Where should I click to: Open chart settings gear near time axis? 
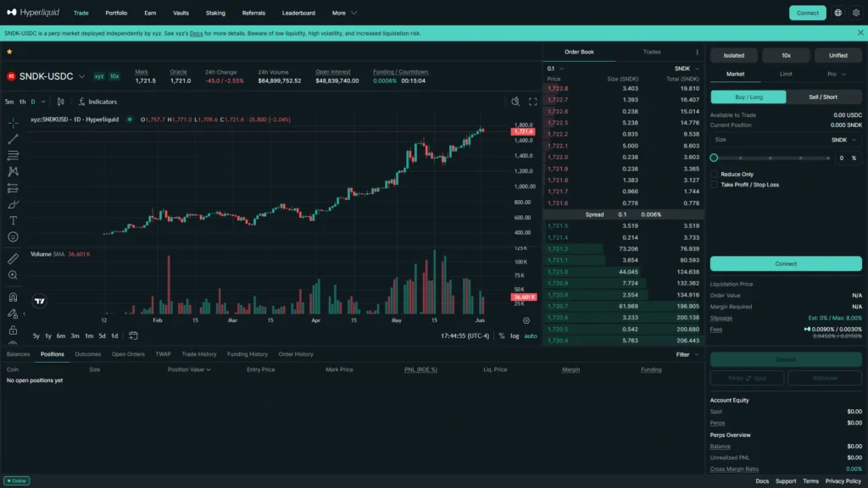click(526, 320)
